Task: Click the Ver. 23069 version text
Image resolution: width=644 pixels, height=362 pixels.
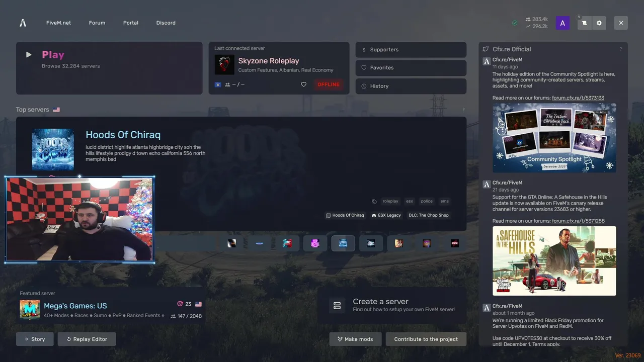Action: point(628,355)
